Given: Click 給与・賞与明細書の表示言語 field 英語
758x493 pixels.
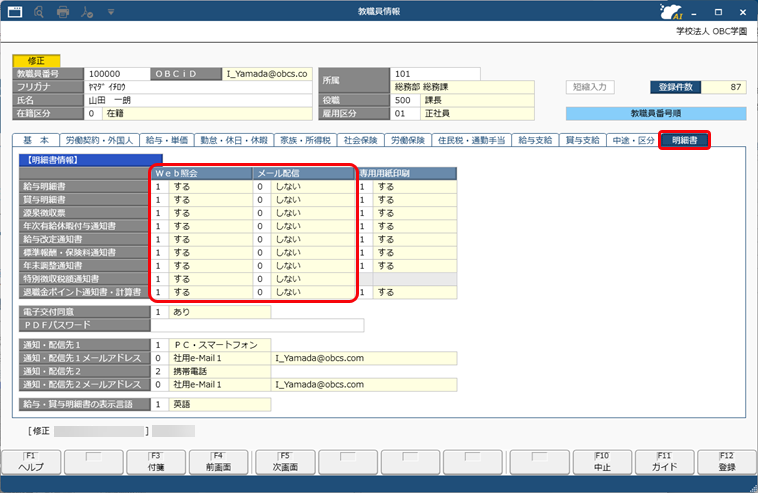Looking at the screenshot, I should (211, 405).
